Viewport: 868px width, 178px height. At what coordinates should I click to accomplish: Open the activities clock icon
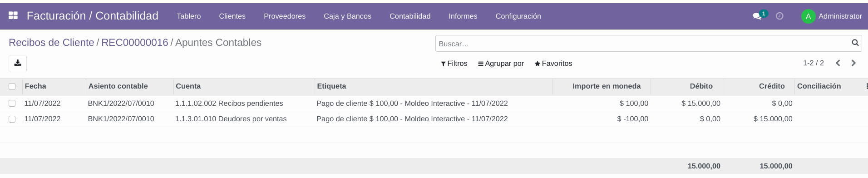[779, 16]
